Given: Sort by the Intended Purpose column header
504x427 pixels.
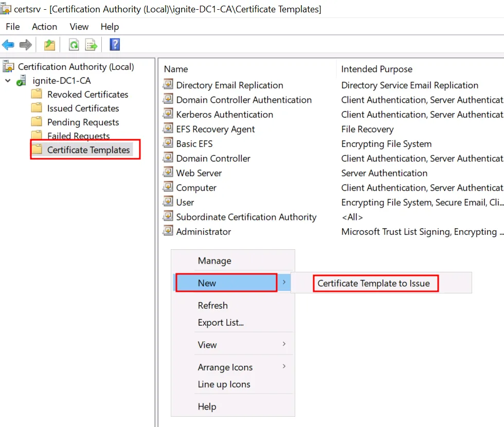Looking at the screenshot, I should tap(376, 69).
